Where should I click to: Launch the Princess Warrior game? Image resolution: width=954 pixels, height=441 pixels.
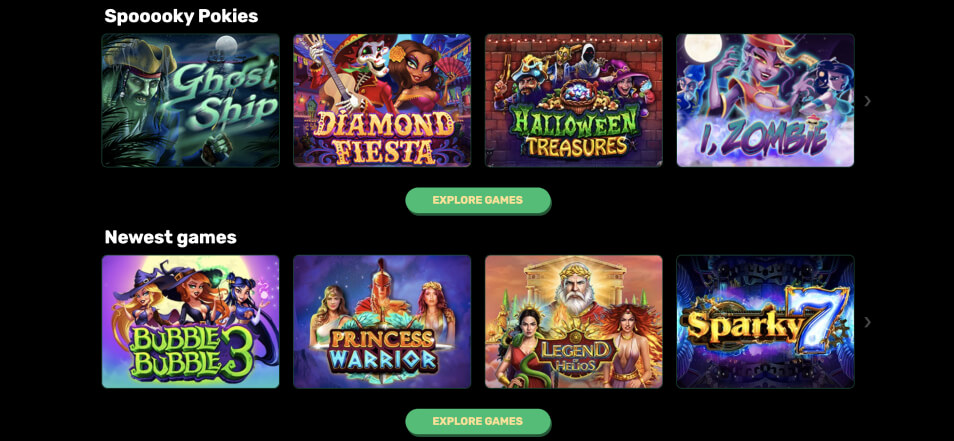pyautogui.click(x=382, y=321)
